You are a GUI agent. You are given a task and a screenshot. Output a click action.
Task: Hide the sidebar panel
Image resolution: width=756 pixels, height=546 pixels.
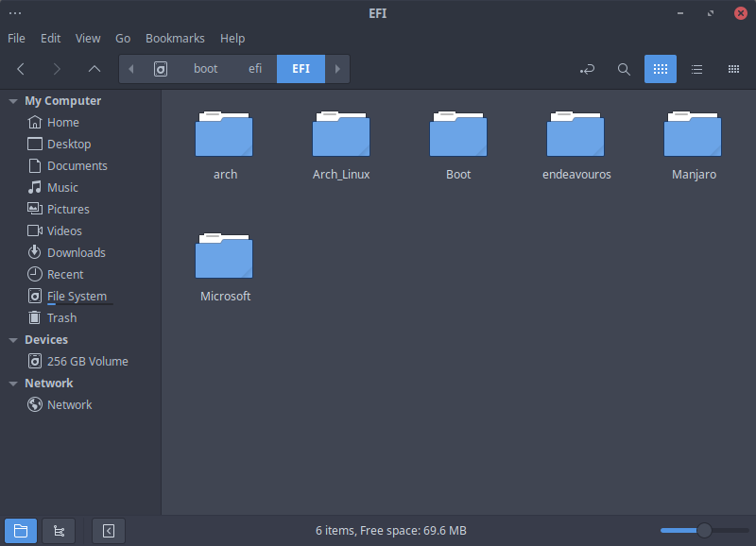(109, 531)
